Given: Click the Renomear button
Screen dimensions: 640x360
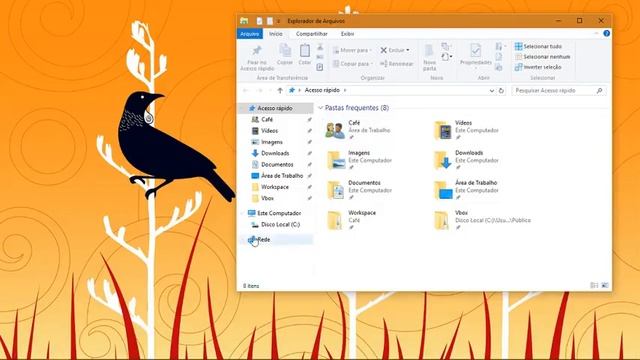Looking at the screenshot, I should [x=397, y=64].
